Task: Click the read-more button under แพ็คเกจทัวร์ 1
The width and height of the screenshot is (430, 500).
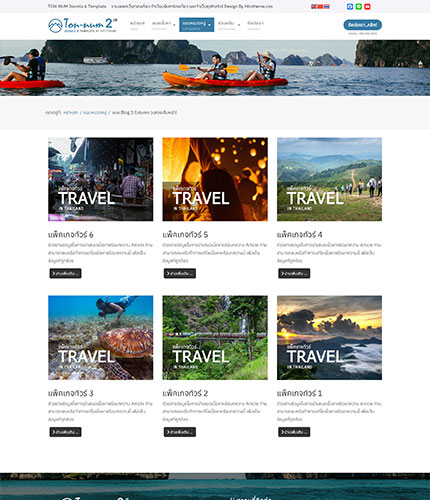Action: (x=294, y=432)
